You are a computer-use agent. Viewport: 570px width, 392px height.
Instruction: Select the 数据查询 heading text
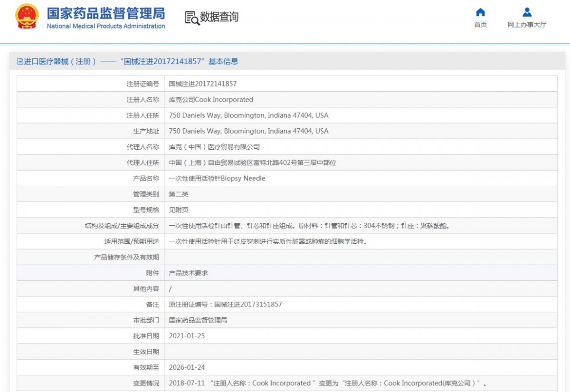[219, 17]
